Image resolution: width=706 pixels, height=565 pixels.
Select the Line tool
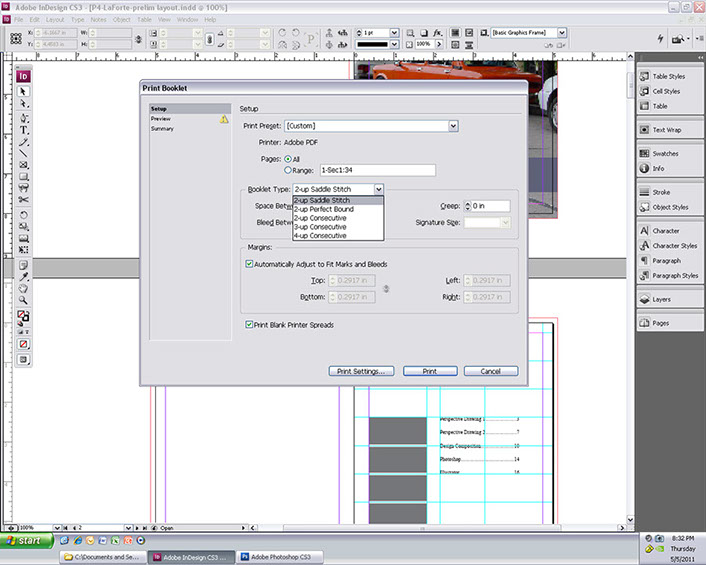coord(23,154)
